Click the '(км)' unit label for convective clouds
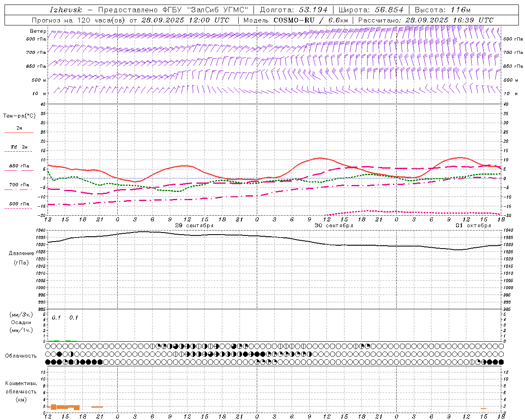This screenshot has width=525, height=420. click(21, 399)
